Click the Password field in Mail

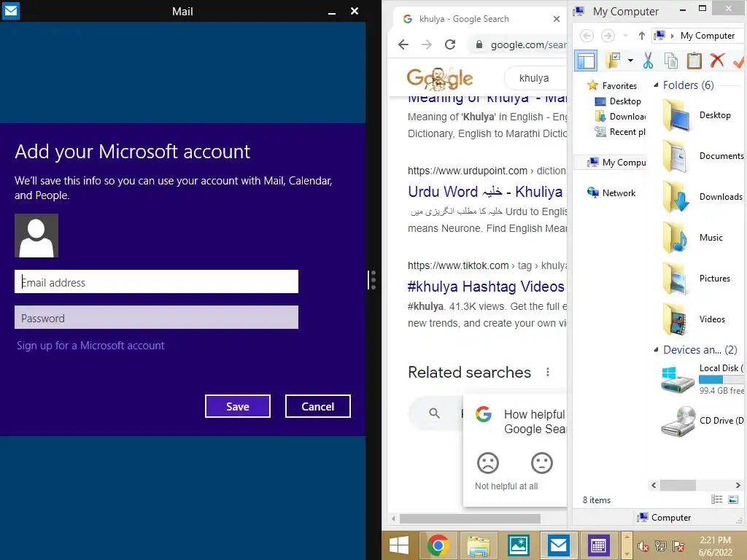(156, 318)
